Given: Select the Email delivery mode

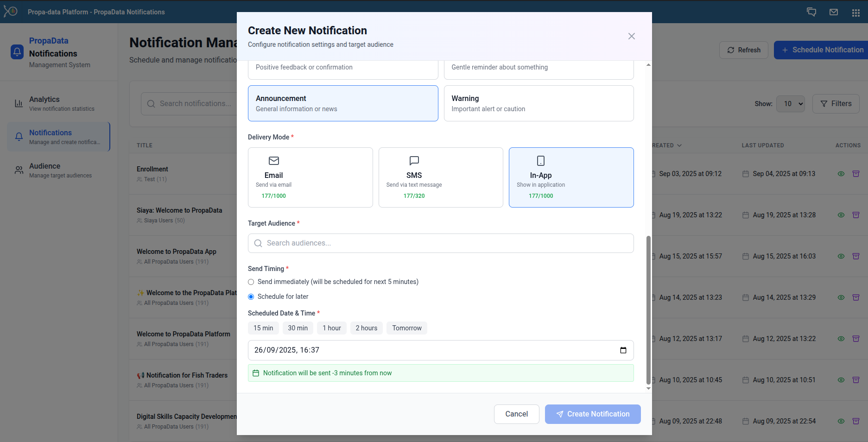Looking at the screenshot, I should (310, 177).
